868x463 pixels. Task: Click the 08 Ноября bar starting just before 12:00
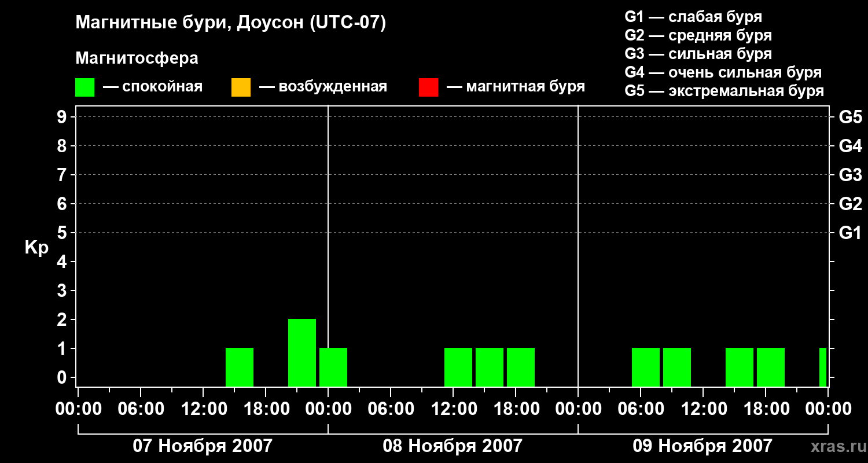pyautogui.click(x=458, y=367)
